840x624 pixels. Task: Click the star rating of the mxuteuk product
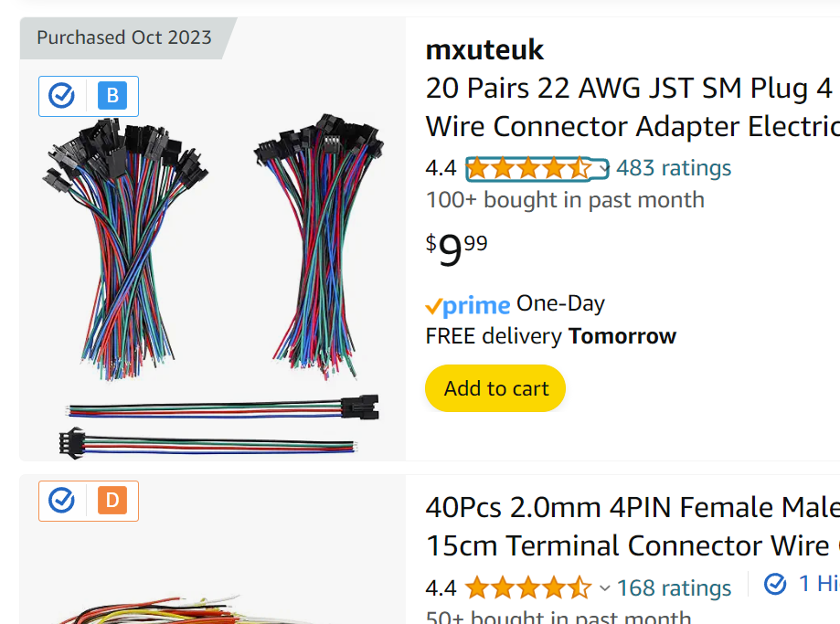529,168
